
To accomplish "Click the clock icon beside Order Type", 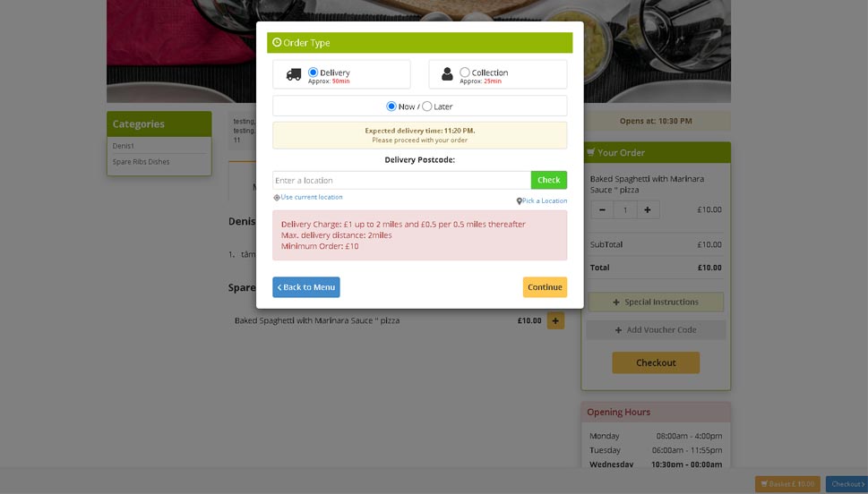I will coord(277,42).
